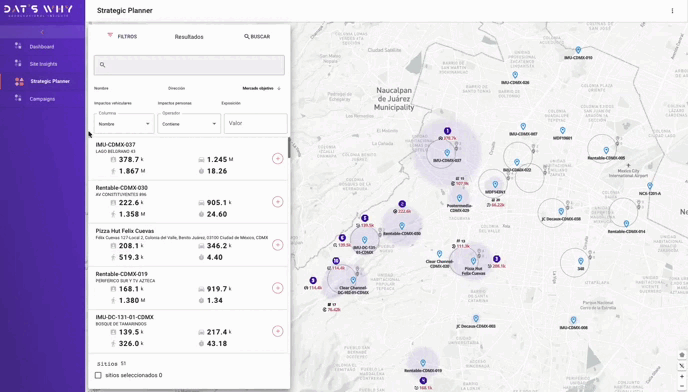Viewport: 688px width, 392px height.
Task: Add Rentable-CDMX-030 using its plus icon
Action: [x=277, y=201]
